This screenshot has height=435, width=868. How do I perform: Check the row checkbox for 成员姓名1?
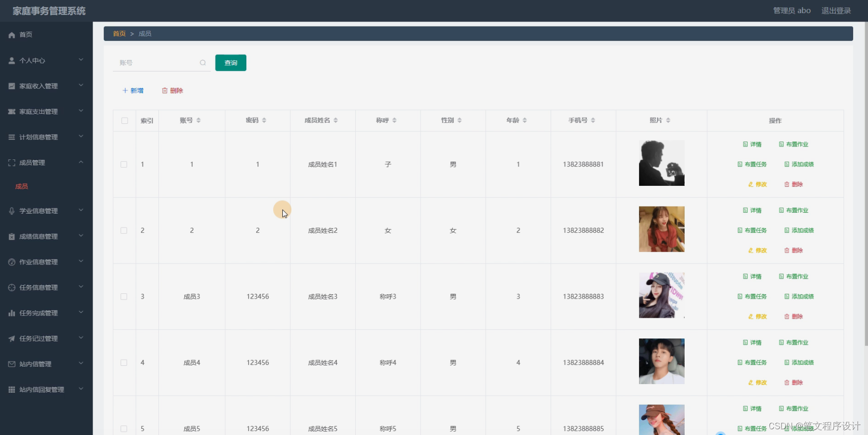coord(124,164)
